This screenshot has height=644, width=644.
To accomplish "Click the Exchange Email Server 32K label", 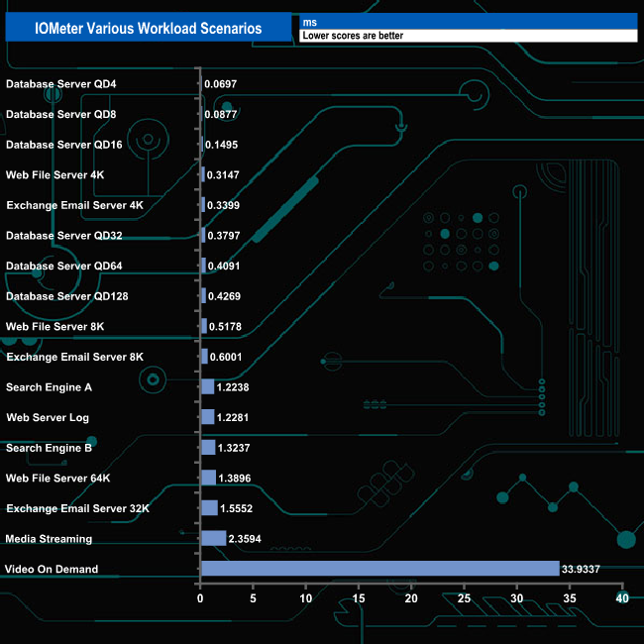I will pyautogui.click(x=77, y=508).
